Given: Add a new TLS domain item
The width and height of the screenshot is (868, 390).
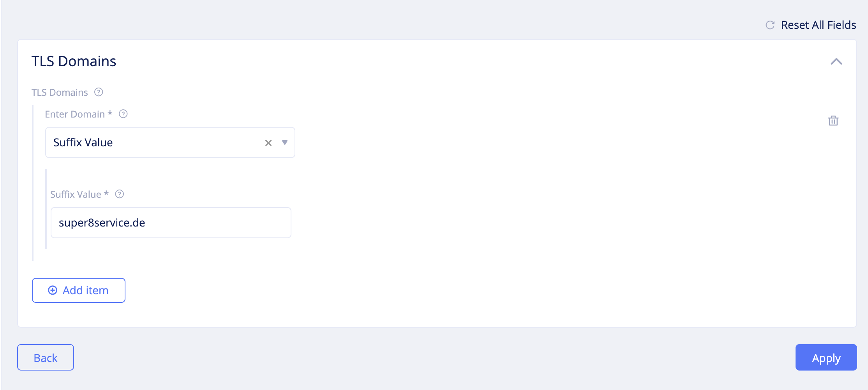Looking at the screenshot, I should pos(78,290).
